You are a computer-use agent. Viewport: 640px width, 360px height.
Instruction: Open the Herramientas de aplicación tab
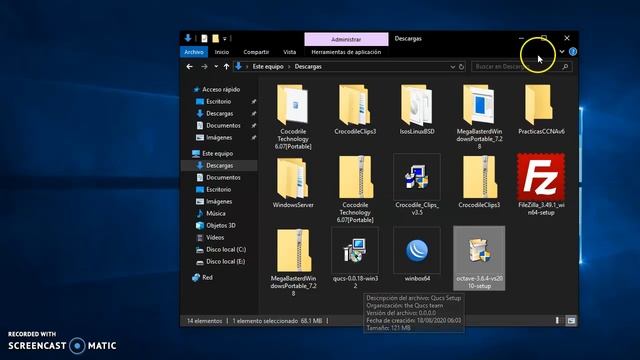pos(346,52)
